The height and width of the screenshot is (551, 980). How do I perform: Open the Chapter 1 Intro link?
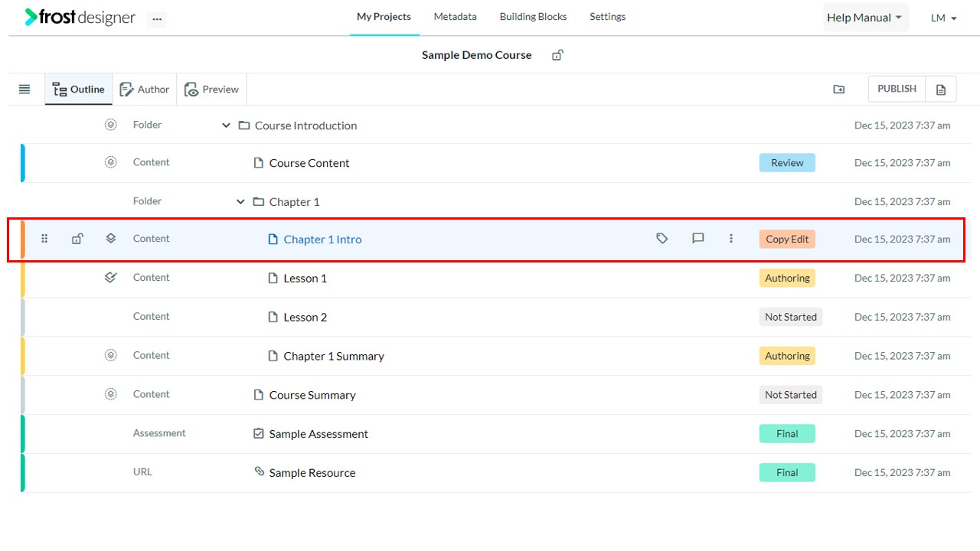click(x=322, y=240)
